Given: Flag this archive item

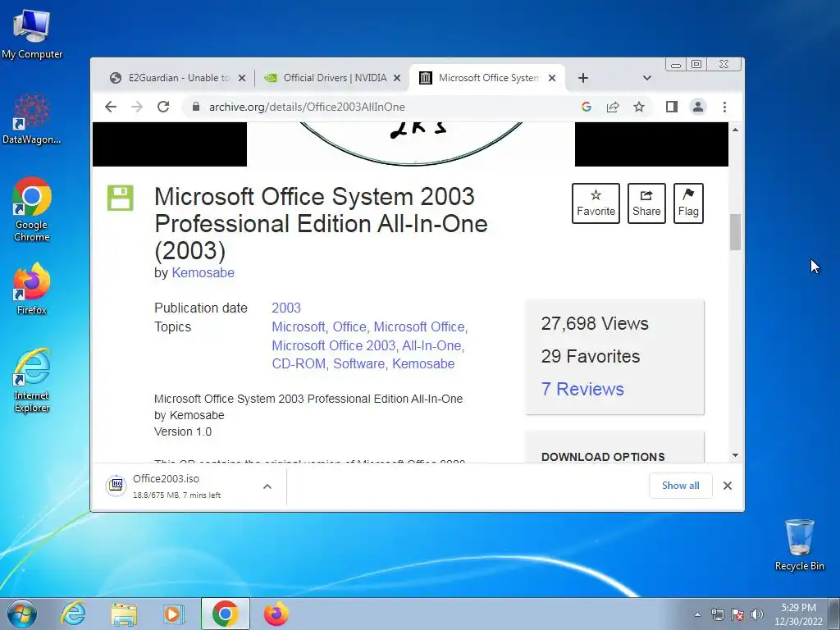Looking at the screenshot, I should point(688,203).
